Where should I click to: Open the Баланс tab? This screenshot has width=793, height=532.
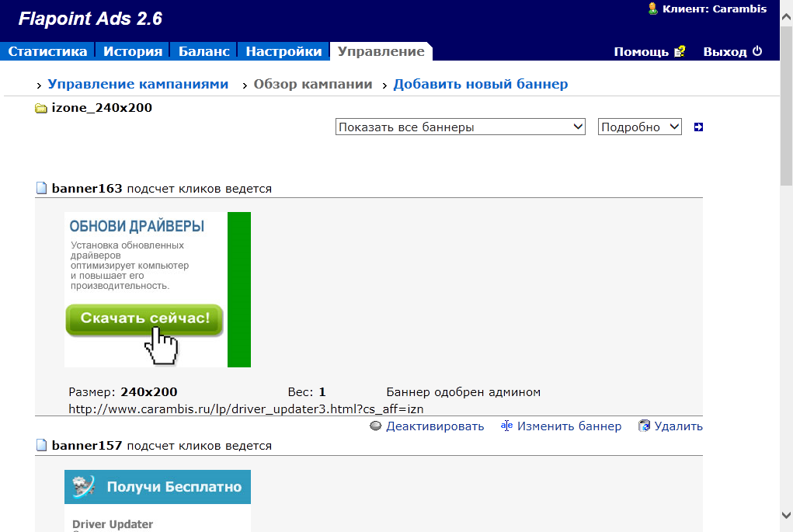(x=203, y=51)
